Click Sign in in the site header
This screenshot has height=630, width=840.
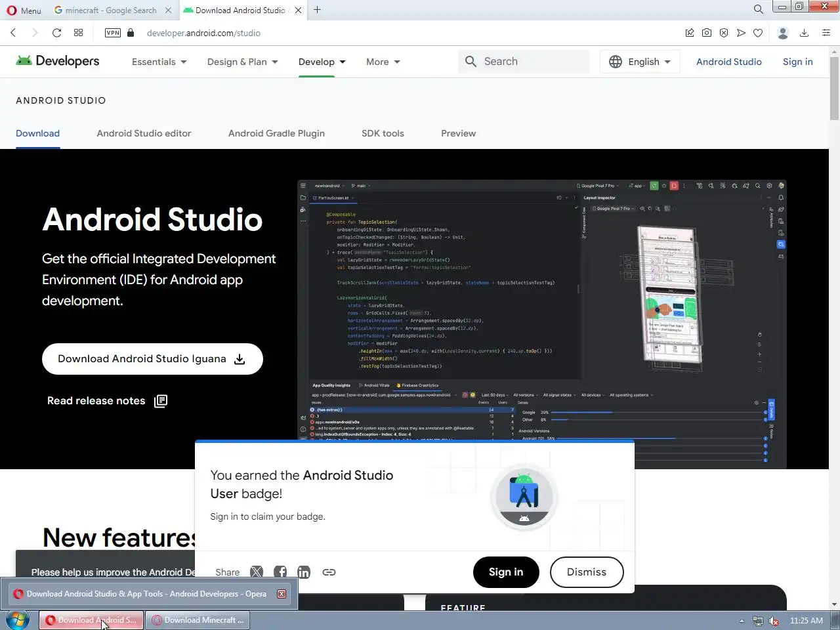point(797,62)
